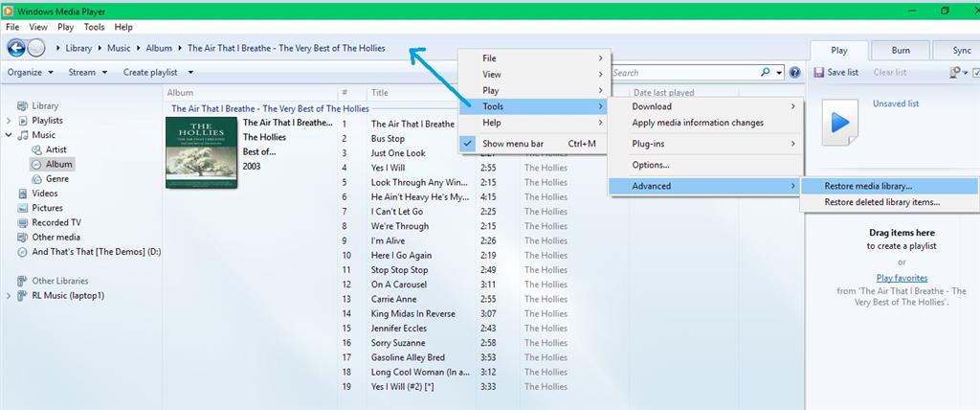The width and height of the screenshot is (980, 410).
Task: Select the track King Midas In Reverse
Action: [413, 313]
